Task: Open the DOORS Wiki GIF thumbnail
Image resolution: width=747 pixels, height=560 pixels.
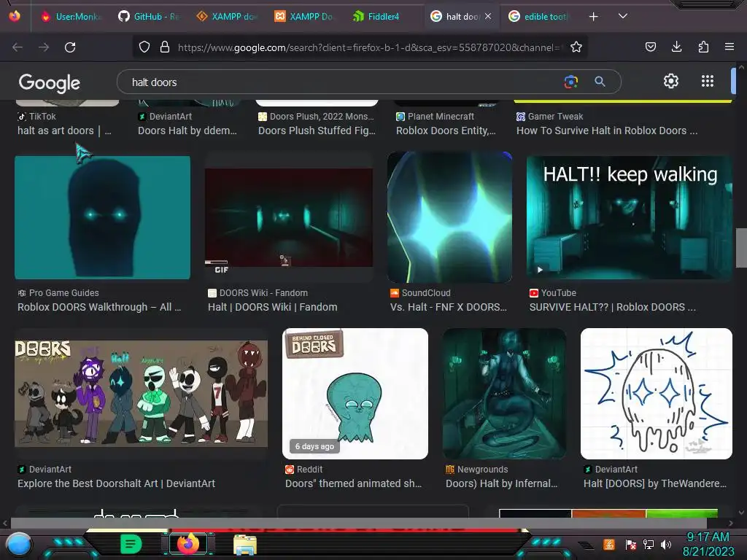Action: click(x=289, y=218)
